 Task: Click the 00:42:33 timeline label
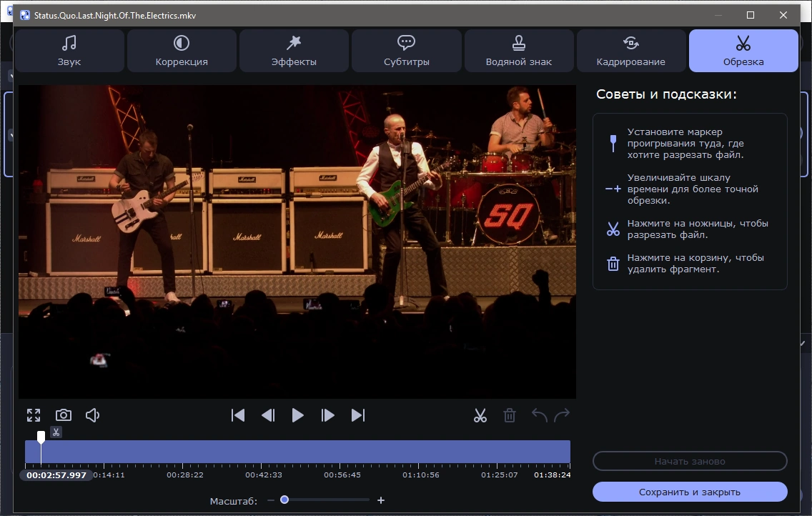tap(264, 475)
